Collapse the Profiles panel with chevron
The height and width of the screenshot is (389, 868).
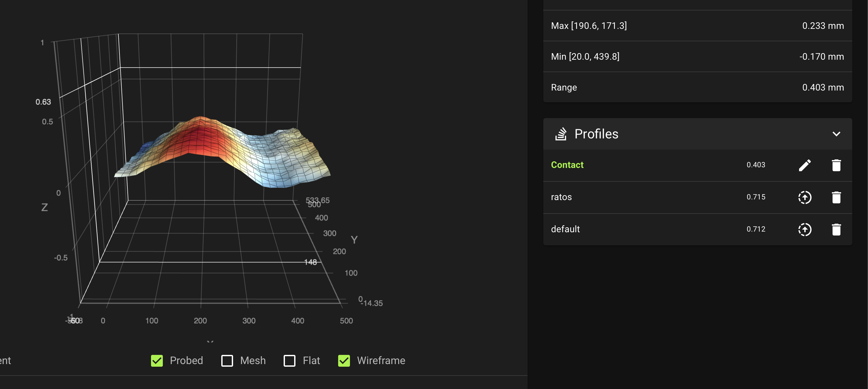[836, 134]
